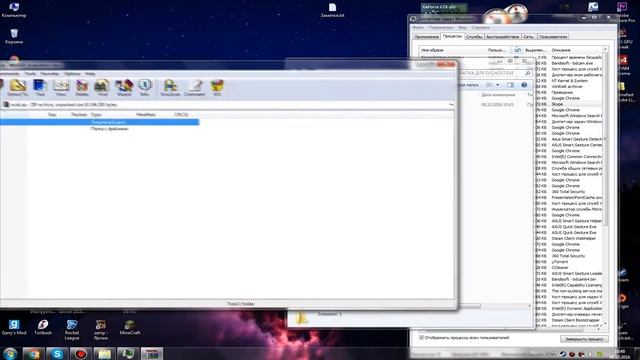Switch to Приложения tab in Task Manager
The image size is (640, 360).
426,37
